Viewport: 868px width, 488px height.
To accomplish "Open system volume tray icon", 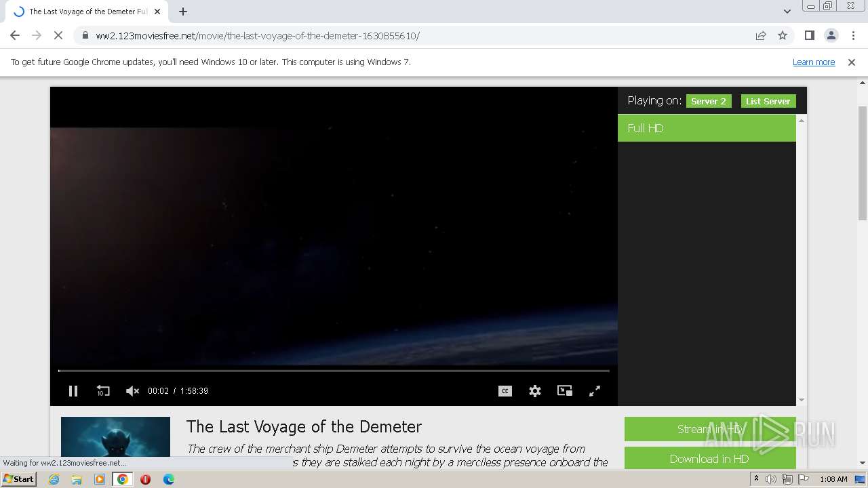I will click(771, 479).
